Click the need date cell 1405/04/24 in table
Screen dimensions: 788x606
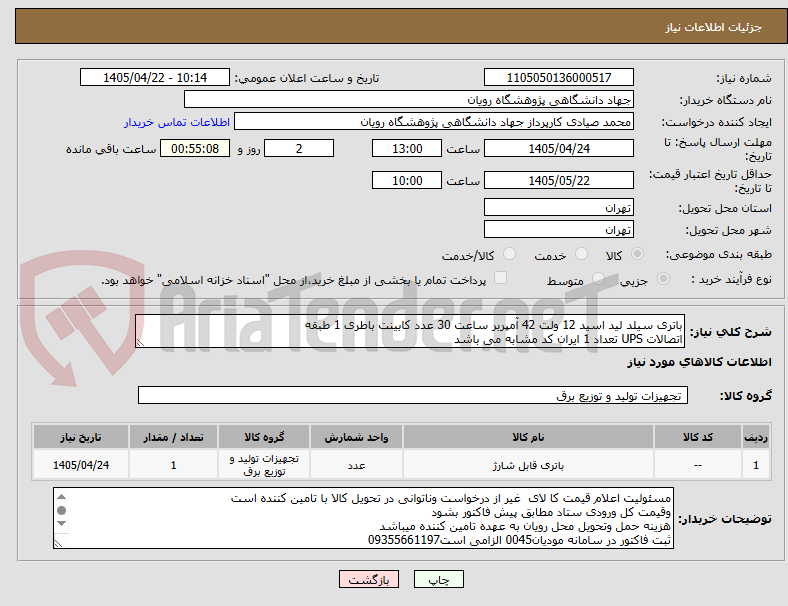click(81, 465)
